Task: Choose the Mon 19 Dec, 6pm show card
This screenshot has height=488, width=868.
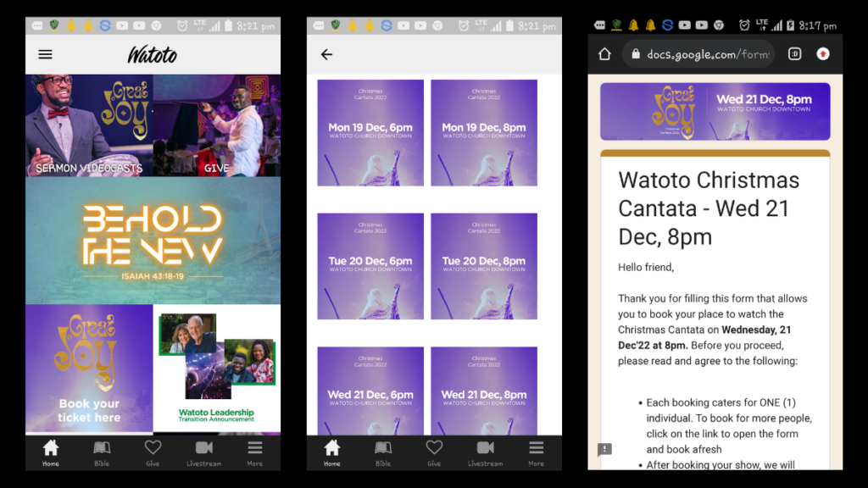Action: click(370, 133)
